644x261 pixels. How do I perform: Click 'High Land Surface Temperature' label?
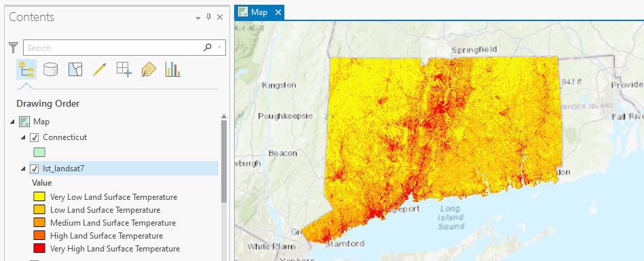[x=107, y=236]
